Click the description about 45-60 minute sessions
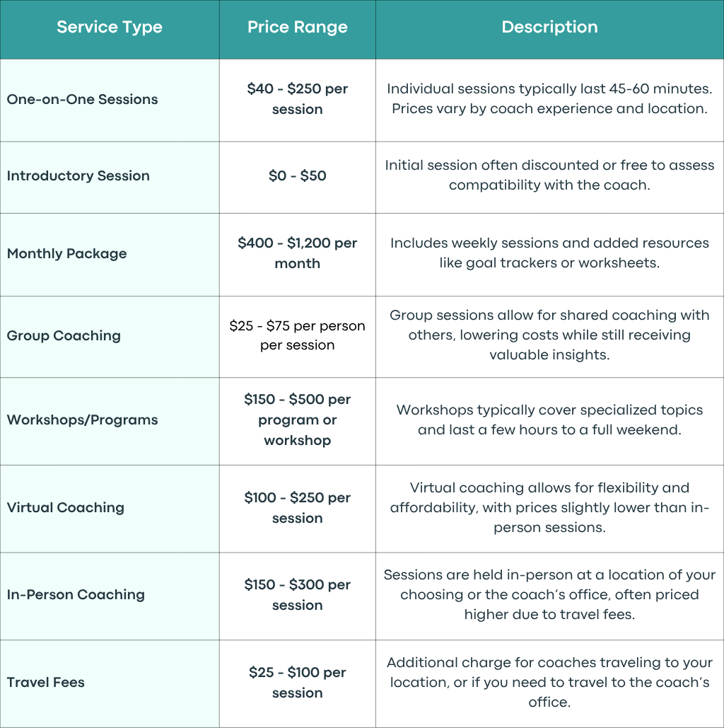 (x=549, y=98)
